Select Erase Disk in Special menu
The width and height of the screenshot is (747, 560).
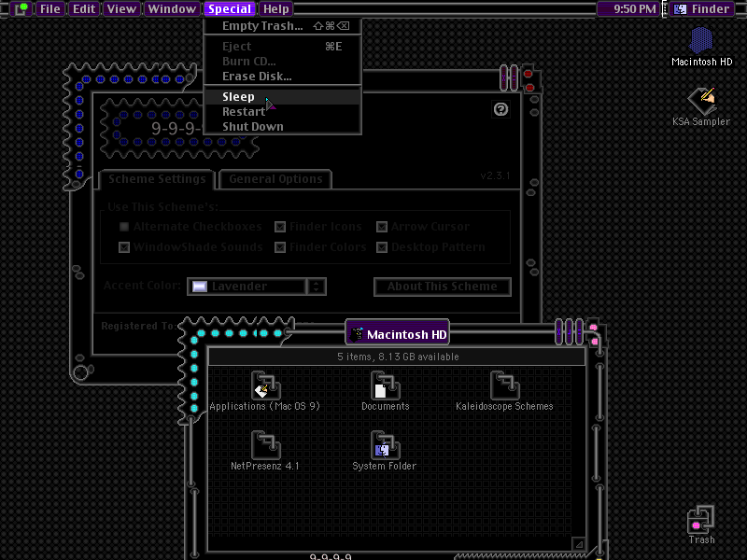coord(283,77)
